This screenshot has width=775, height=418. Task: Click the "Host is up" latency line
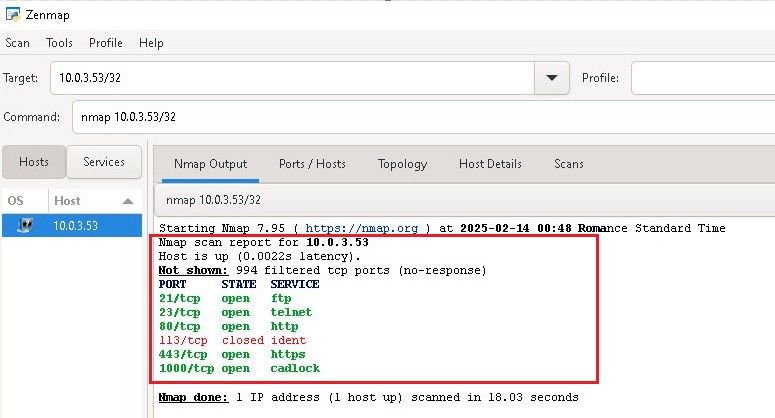pos(259,256)
